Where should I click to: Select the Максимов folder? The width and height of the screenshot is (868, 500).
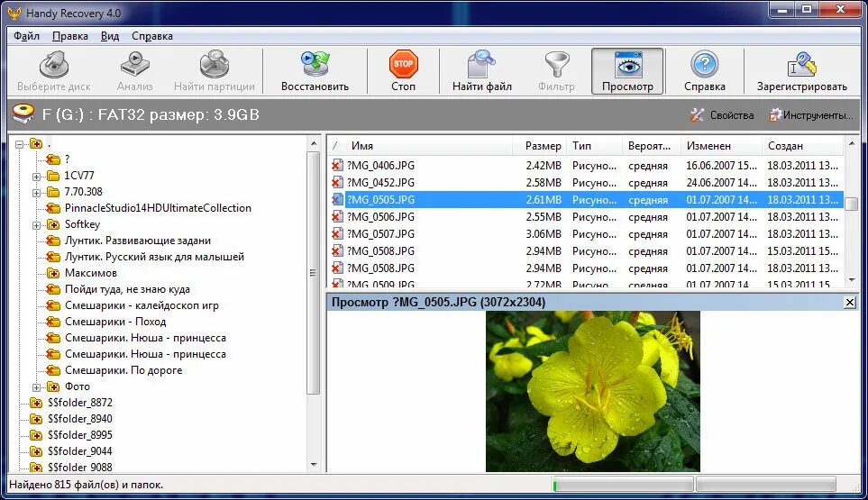pyautogui.click(x=91, y=273)
